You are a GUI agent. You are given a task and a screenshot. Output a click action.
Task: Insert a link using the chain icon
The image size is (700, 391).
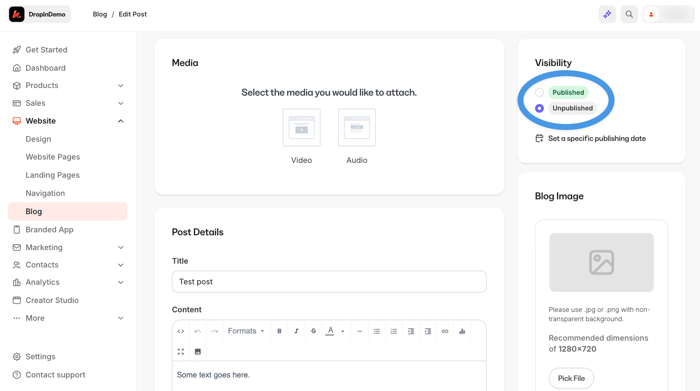pos(445,331)
